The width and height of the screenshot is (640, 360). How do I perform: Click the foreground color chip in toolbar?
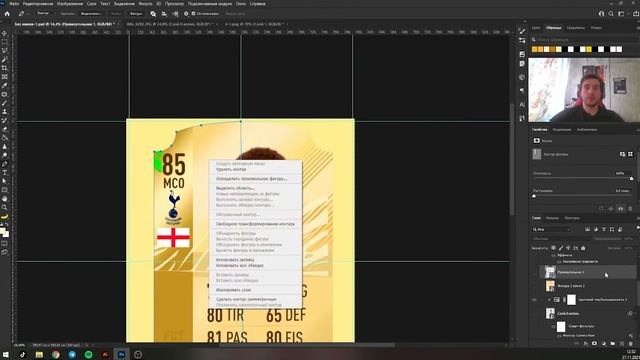coord(2,231)
